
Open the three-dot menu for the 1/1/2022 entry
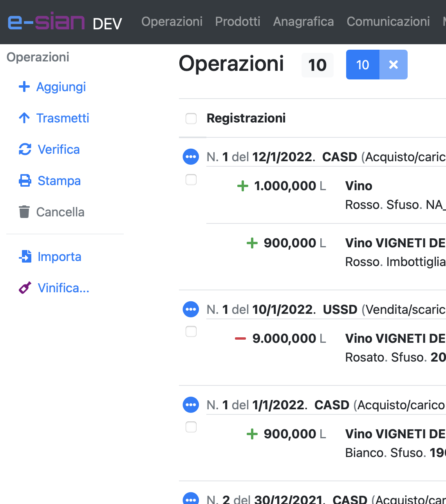[x=191, y=405]
